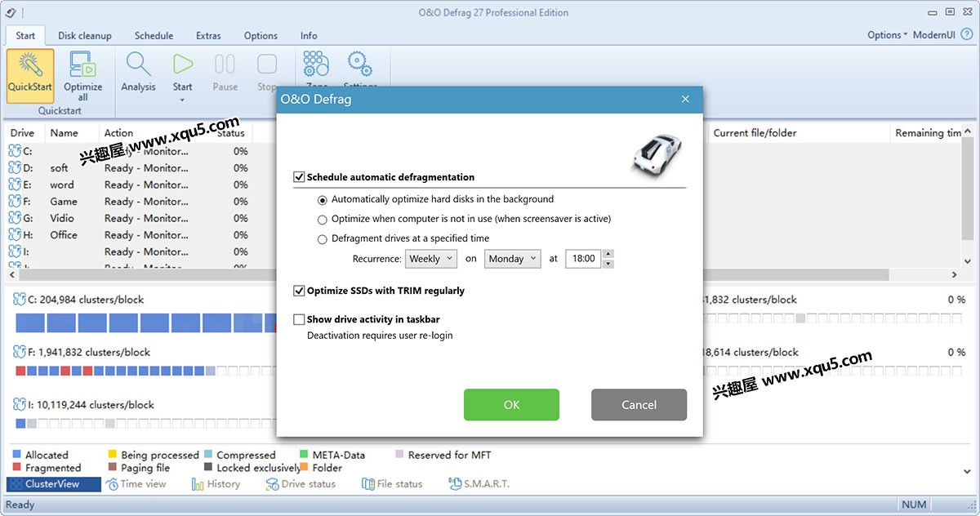Click the History chart icon
Screen dimensions: 980x516
point(198,484)
